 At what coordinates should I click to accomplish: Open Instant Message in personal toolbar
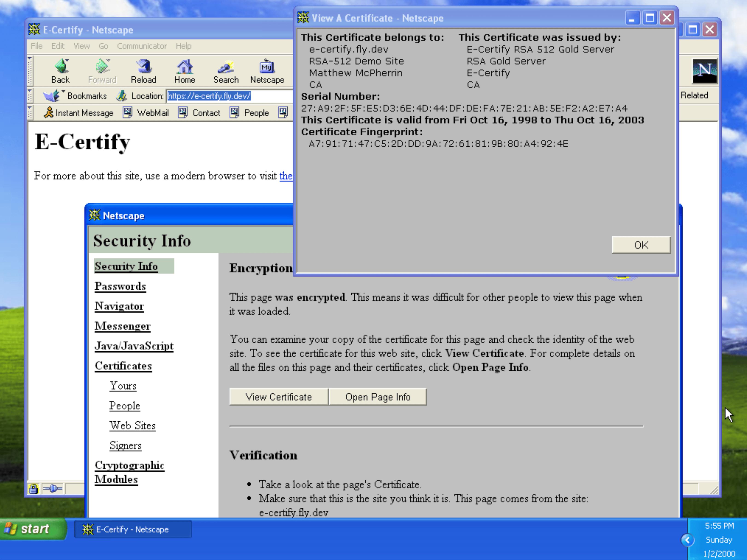79,112
